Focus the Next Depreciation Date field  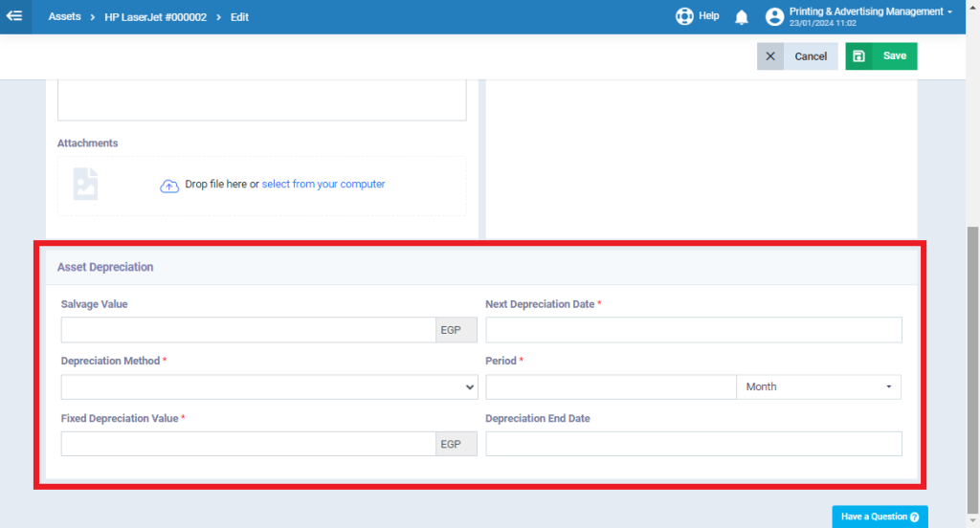click(694, 330)
